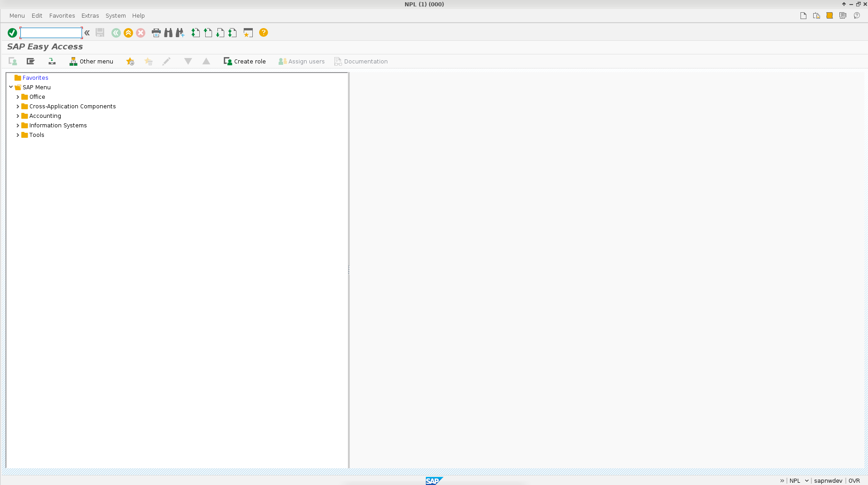Viewport: 868px width, 485px height.
Task: Click in the transaction command input field
Action: click(51, 33)
